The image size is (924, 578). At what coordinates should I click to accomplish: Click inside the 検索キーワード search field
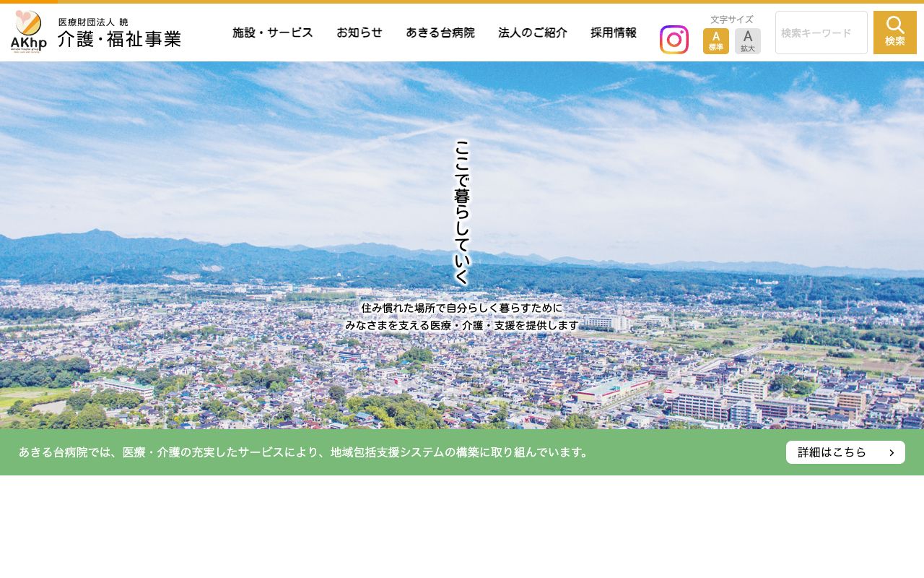click(821, 33)
